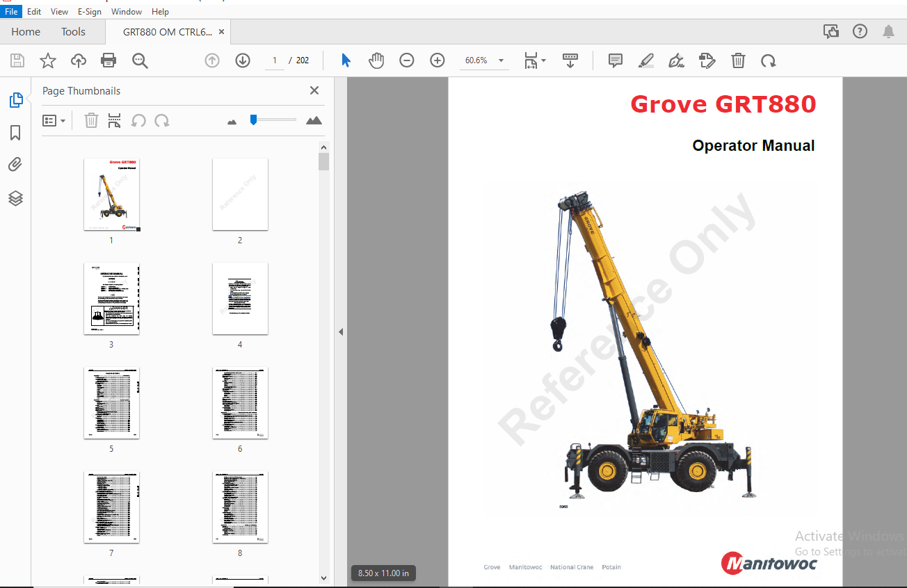Open thumbnail options menu dropdown
The image size is (907, 588).
54,121
